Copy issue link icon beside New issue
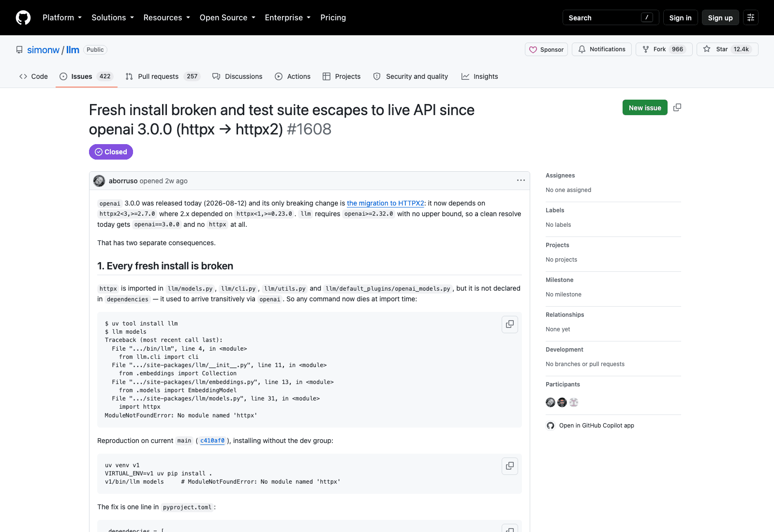The image size is (774, 532). pos(677,107)
